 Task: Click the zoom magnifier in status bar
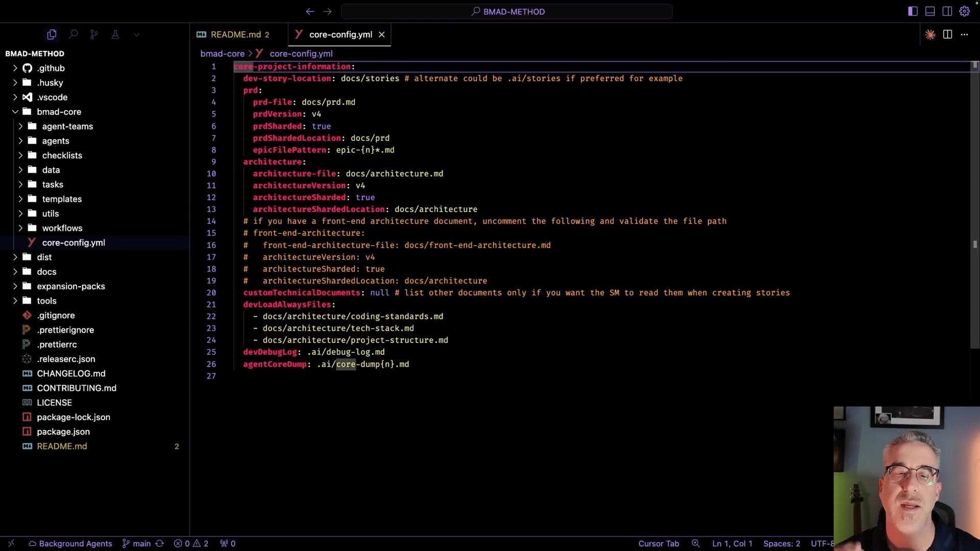click(x=695, y=543)
